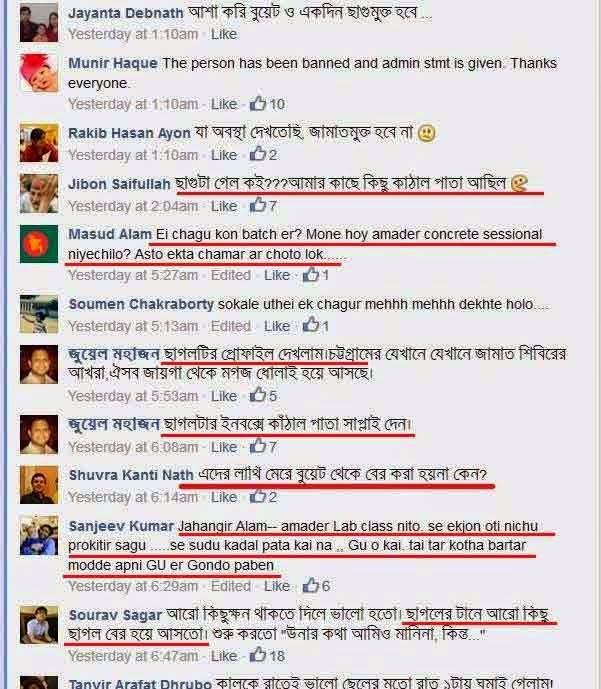Open Masud Alam's flag profile picture
601x689 pixels.
39,244
